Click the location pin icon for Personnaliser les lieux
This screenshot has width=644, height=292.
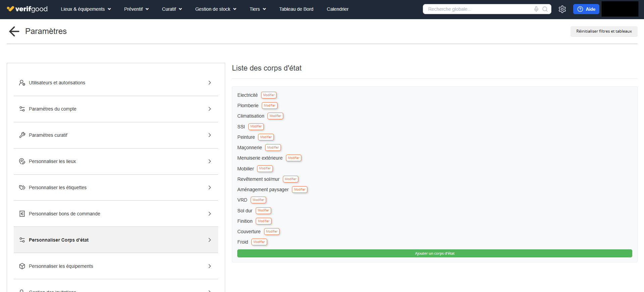[22, 161]
